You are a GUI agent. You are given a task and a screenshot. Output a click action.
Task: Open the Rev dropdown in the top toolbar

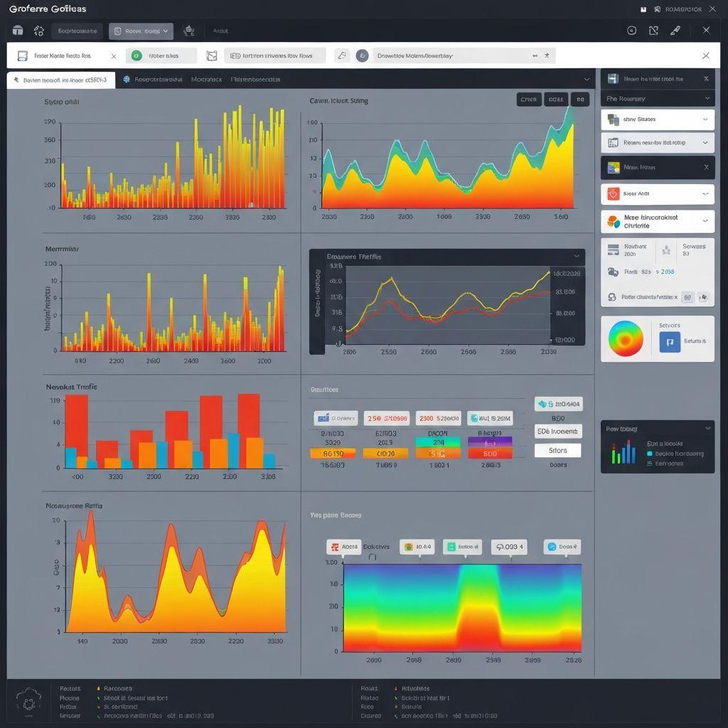point(141,31)
